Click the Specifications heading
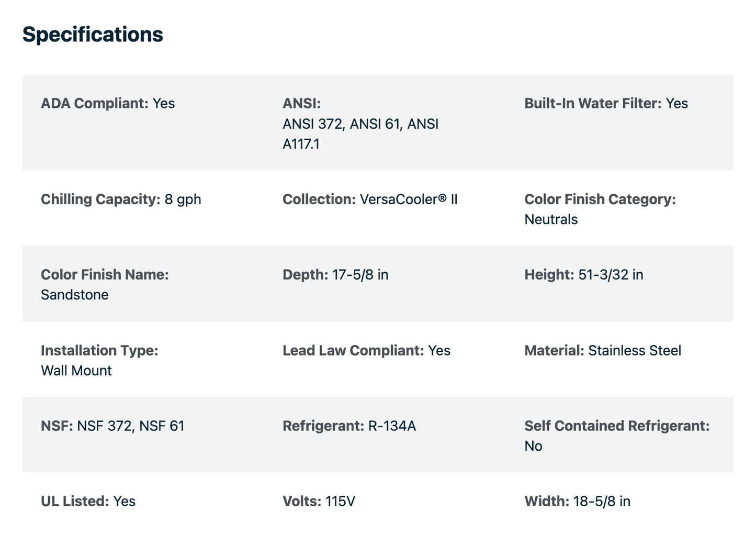The width and height of the screenshot is (756, 556). (x=93, y=35)
